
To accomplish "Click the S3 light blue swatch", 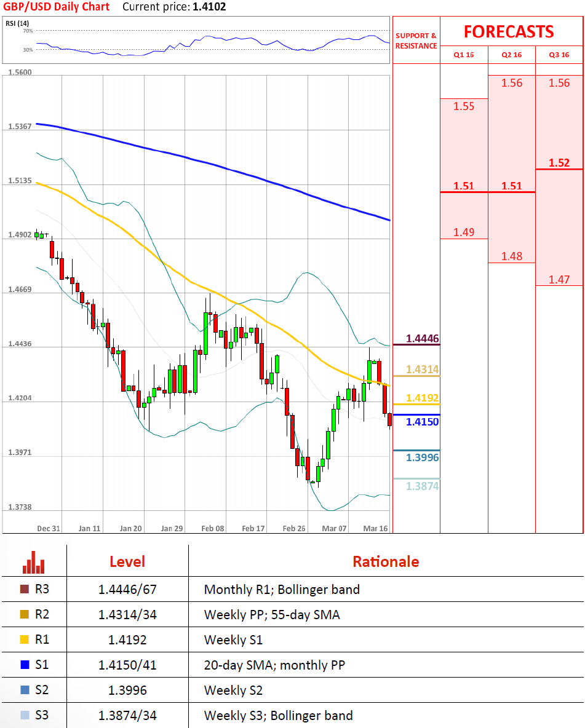I will [x=25, y=715].
